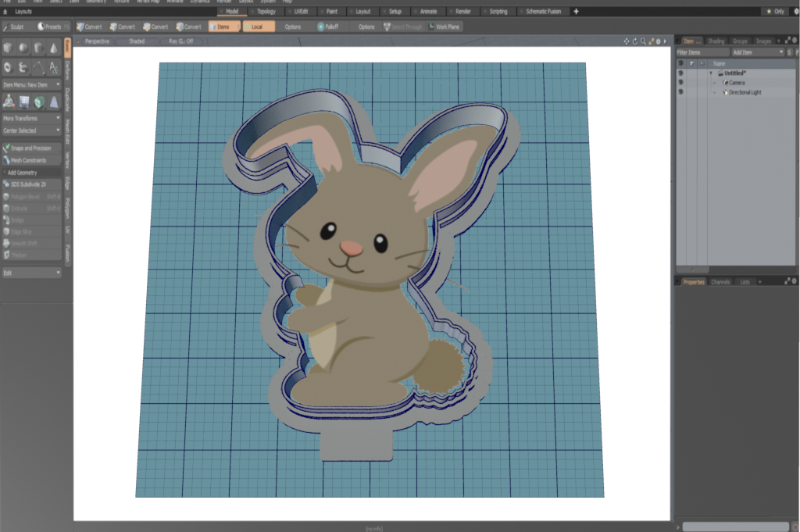Select the cube primitive tool
Viewport: 800px width, 532px height.
click(9, 48)
